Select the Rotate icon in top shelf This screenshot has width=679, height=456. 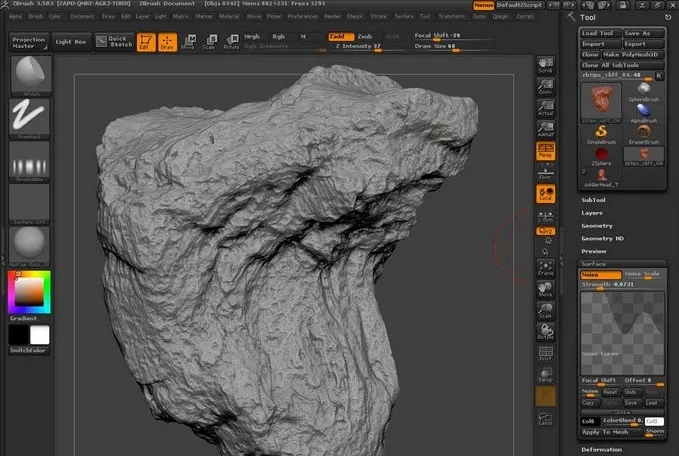coord(231,42)
